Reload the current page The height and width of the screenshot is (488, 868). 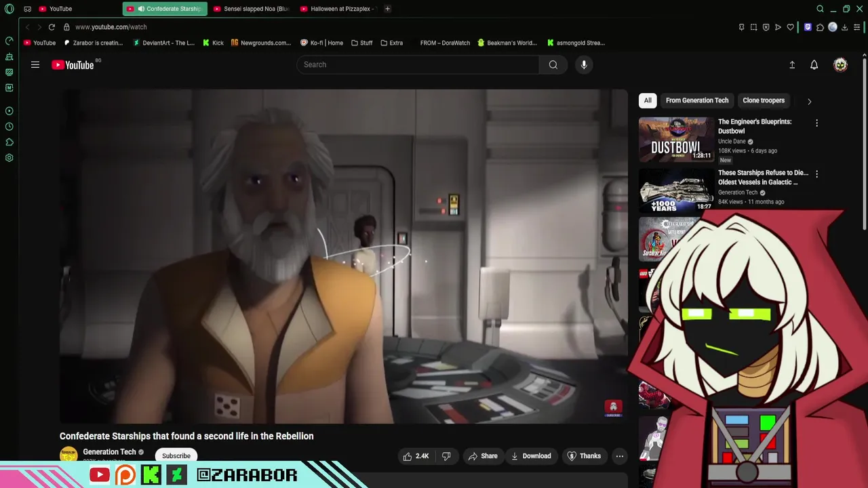click(x=52, y=27)
